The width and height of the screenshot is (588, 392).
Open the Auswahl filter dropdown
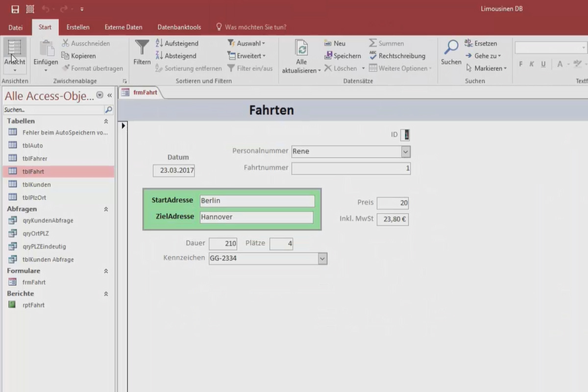coord(246,43)
